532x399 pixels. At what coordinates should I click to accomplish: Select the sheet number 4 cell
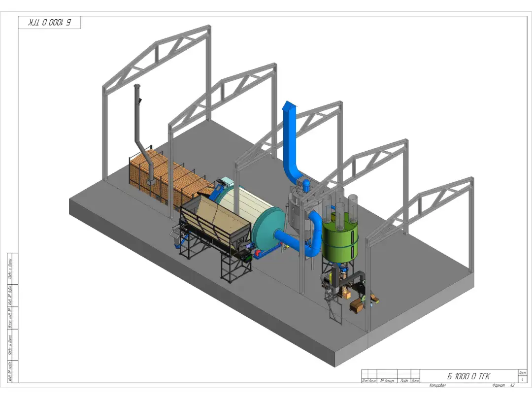click(x=522, y=379)
